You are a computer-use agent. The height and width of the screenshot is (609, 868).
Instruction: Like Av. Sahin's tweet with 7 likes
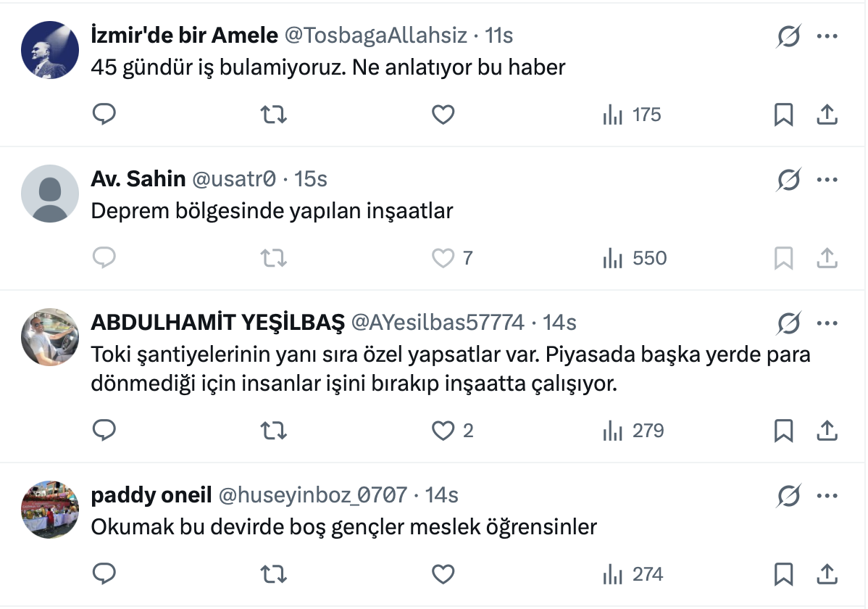pos(443,258)
